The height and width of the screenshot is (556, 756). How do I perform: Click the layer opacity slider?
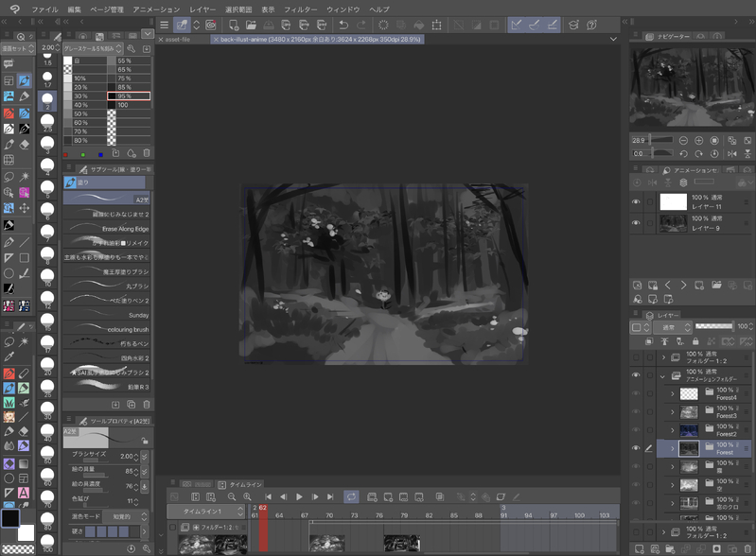point(714,326)
